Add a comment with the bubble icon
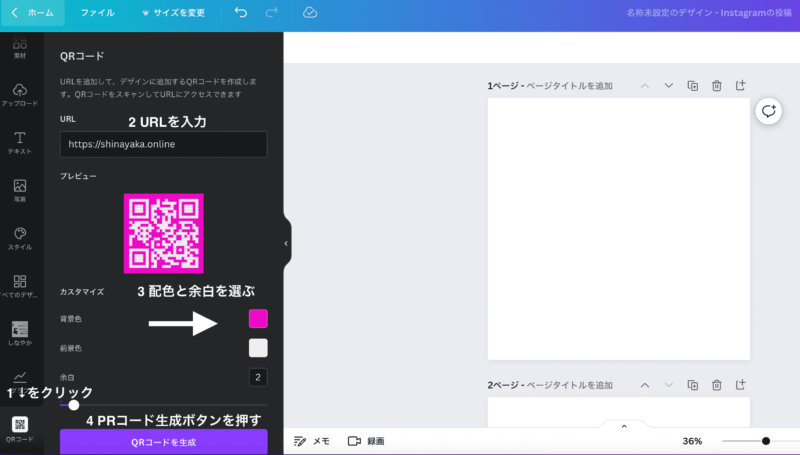Image resolution: width=800 pixels, height=455 pixels. [x=768, y=111]
